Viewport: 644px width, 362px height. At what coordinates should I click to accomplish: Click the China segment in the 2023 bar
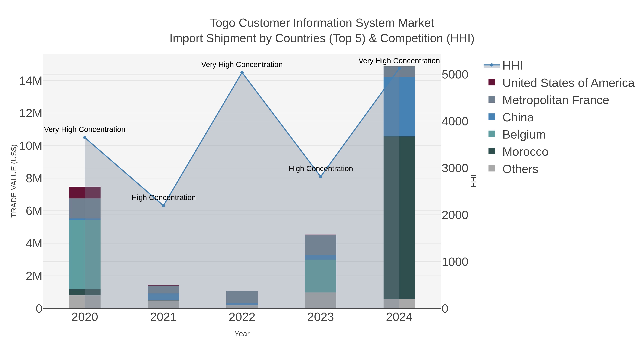click(321, 257)
